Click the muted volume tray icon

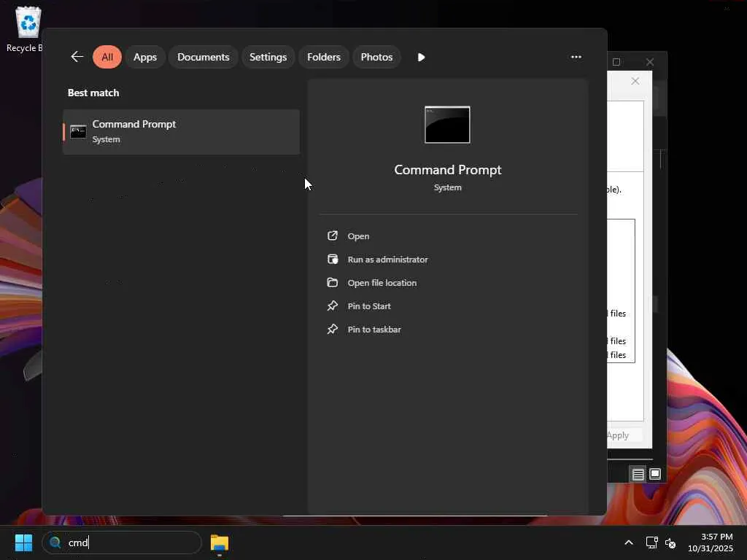[x=670, y=542]
